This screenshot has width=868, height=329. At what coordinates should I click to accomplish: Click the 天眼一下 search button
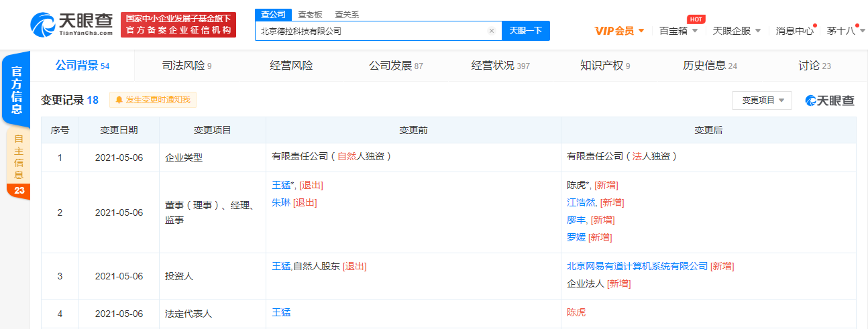[526, 31]
